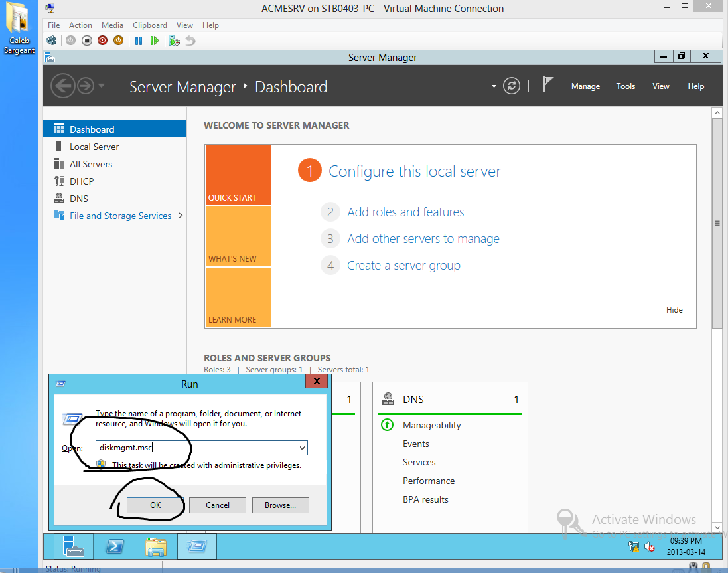This screenshot has width=728, height=573.
Task: Open BPA results in the DNS tile
Action: [x=425, y=500]
